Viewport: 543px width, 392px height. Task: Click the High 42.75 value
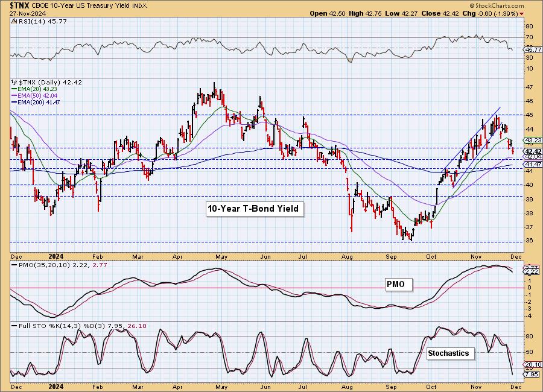pyautogui.click(x=366, y=13)
